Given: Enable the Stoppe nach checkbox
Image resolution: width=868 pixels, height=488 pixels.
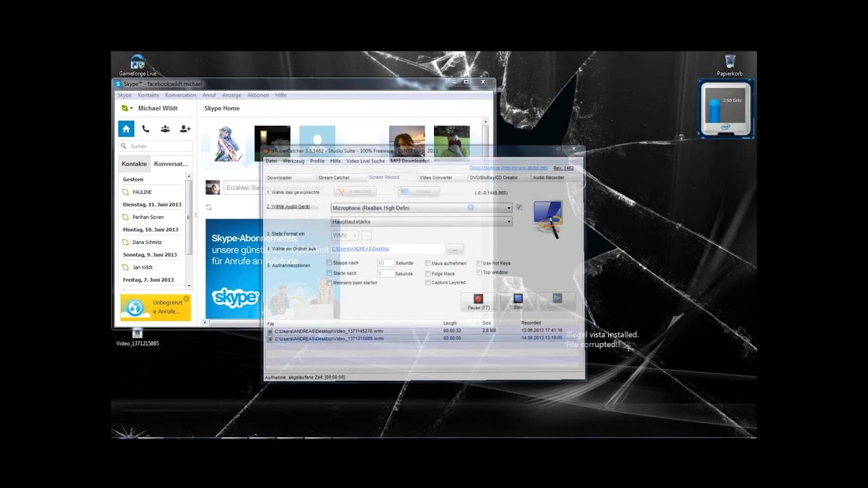Looking at the screenshot, I should click(330, 263).
